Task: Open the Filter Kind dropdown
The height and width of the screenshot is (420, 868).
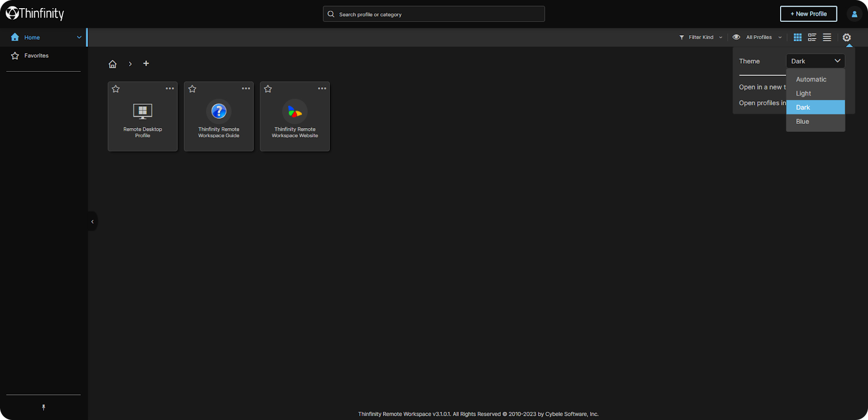Action: coord(701,37)
